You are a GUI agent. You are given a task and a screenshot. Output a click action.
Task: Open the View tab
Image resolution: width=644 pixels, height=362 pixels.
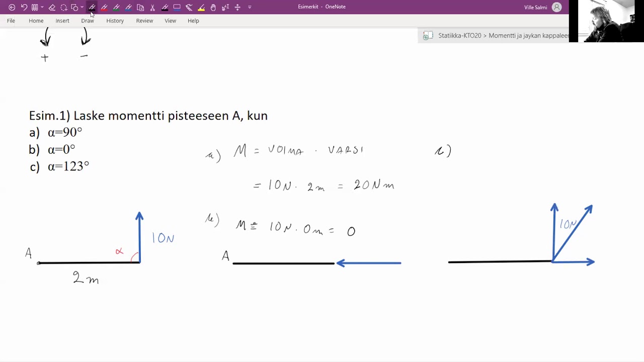pos(171,21)
